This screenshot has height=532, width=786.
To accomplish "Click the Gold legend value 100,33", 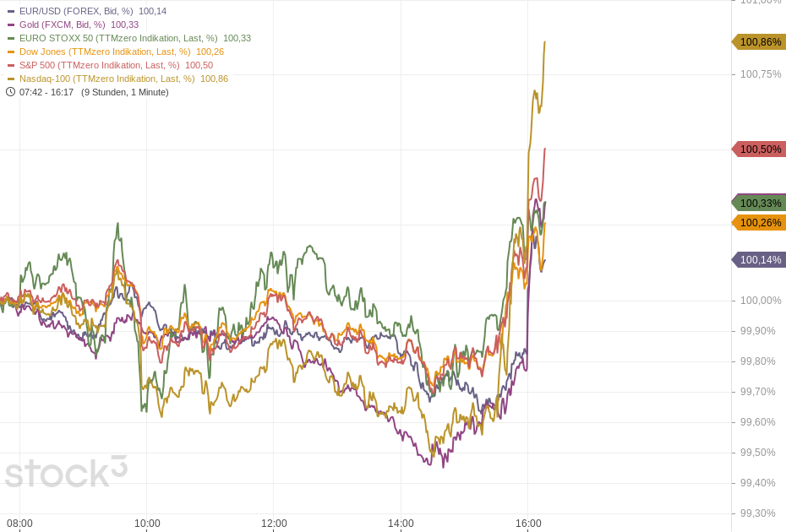I will (x=124, y=24).
